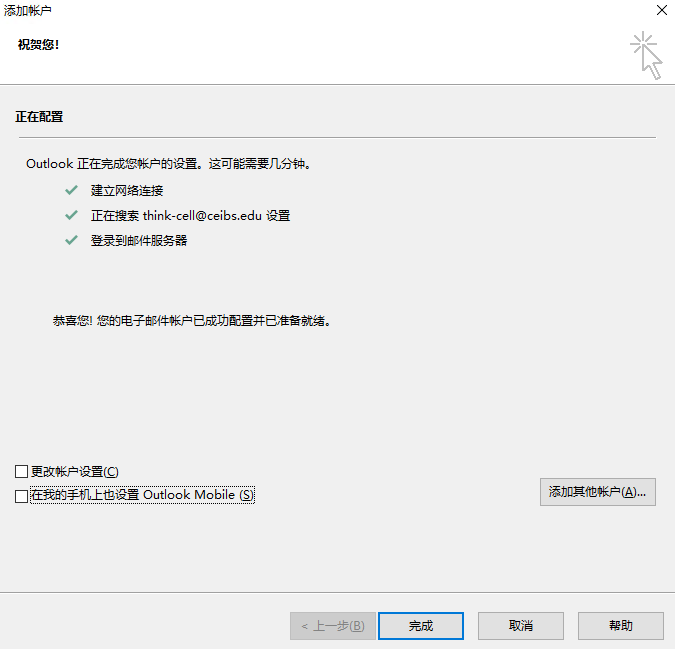Open help via the 帮助 button
Image resolution: width=675 pixels, height=649 pixels.
pyautogui.click(x=620, y=626)
